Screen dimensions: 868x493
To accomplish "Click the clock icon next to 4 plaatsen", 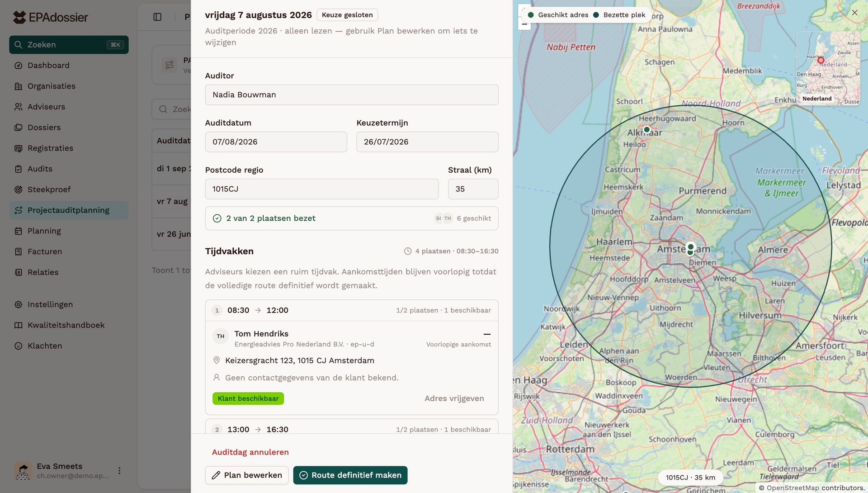I will click(408, 251).
